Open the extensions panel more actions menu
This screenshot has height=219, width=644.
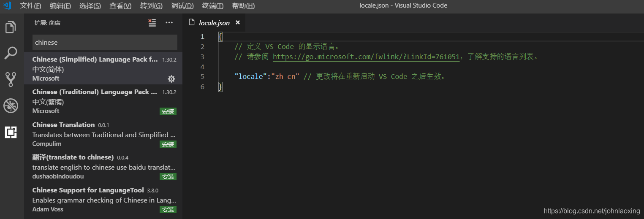pyautogui.click(x=169, y=23)
